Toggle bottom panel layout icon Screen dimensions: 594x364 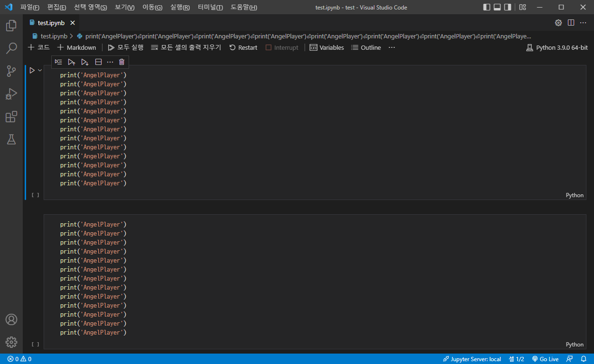point(497,7)
